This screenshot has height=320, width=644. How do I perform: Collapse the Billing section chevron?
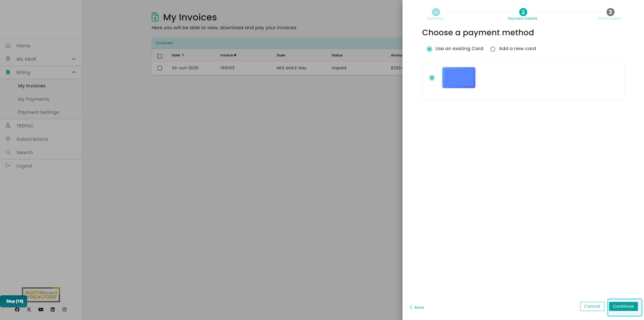point(74,72)
